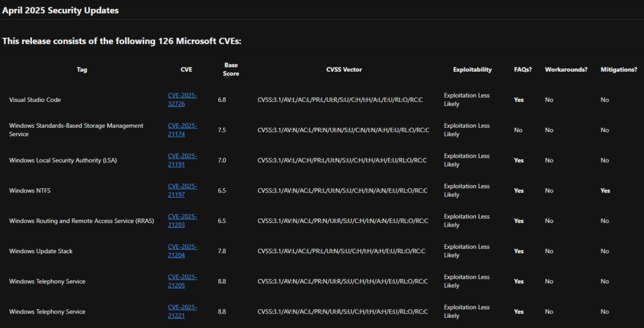Select Windows Routing and Remote Access Service tag
644x328 pixels.
click(x=81, y=221)
